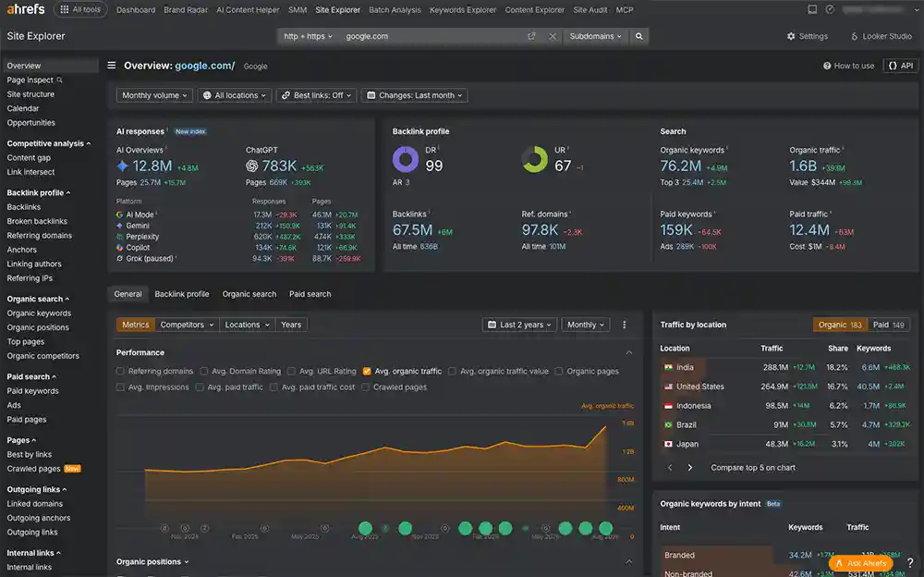This screenshot has width=924, height=577.
Task: Open Looker Studio
Action: pos(881,36)
